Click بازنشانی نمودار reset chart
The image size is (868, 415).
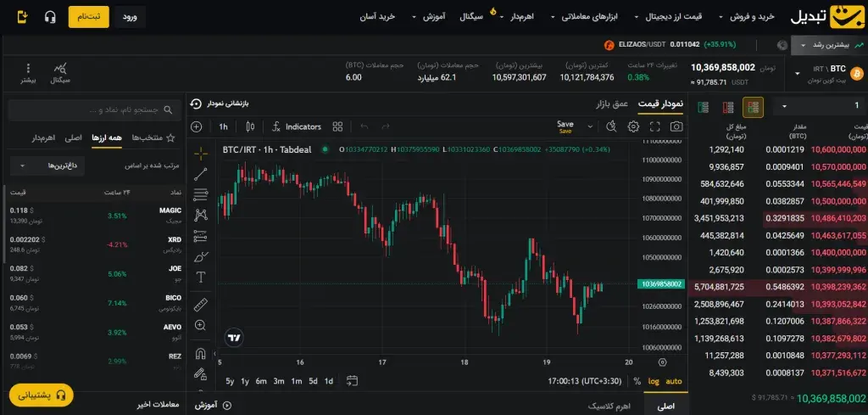[220, 104]
